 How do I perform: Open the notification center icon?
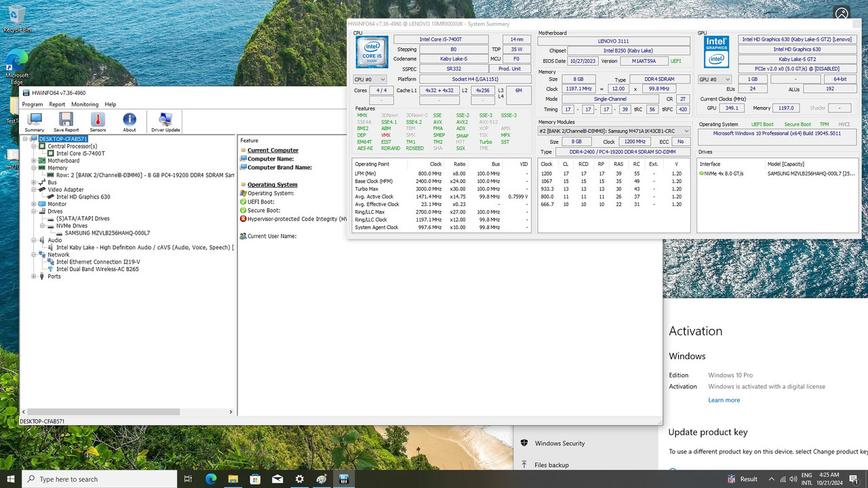tap(854, 479)
